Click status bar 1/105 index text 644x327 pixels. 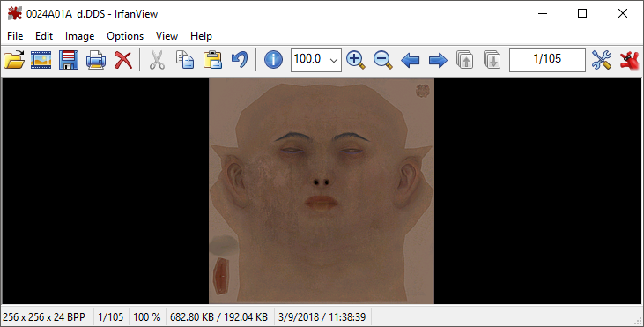click(111, 317)
